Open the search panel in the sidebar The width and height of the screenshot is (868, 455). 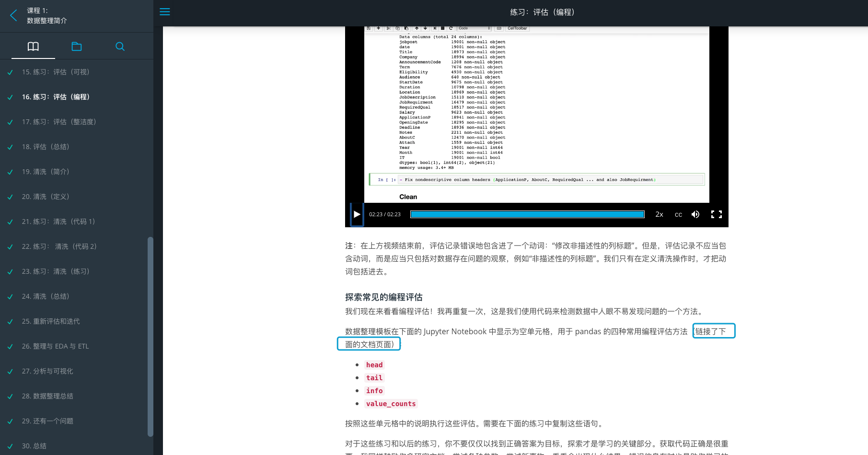point(120,46)
